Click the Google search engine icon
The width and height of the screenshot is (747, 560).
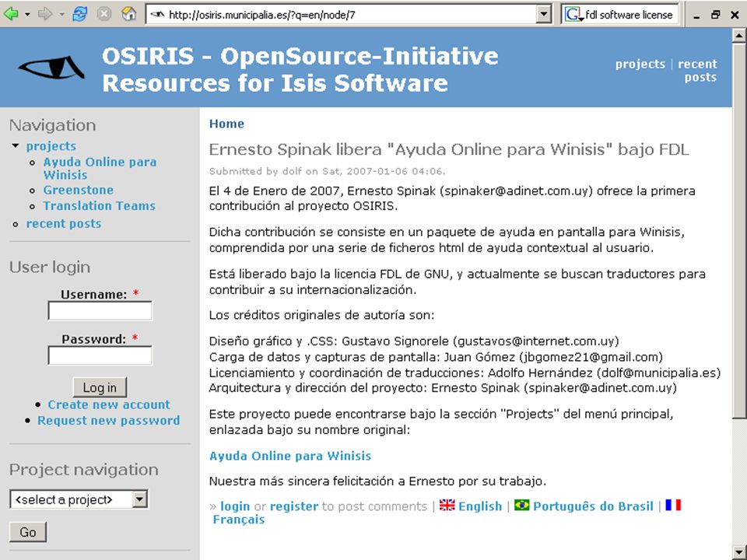(x=573, y=15)
